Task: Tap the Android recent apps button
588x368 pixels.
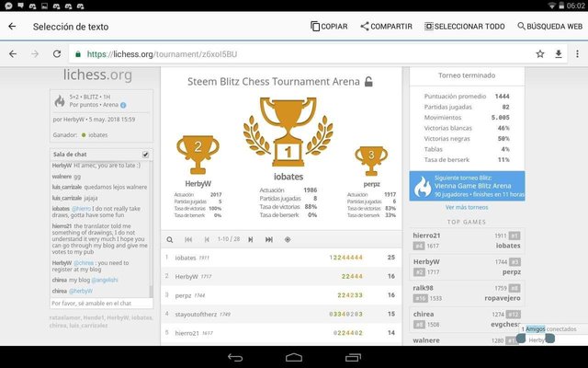Action: [x=353, y=358]
